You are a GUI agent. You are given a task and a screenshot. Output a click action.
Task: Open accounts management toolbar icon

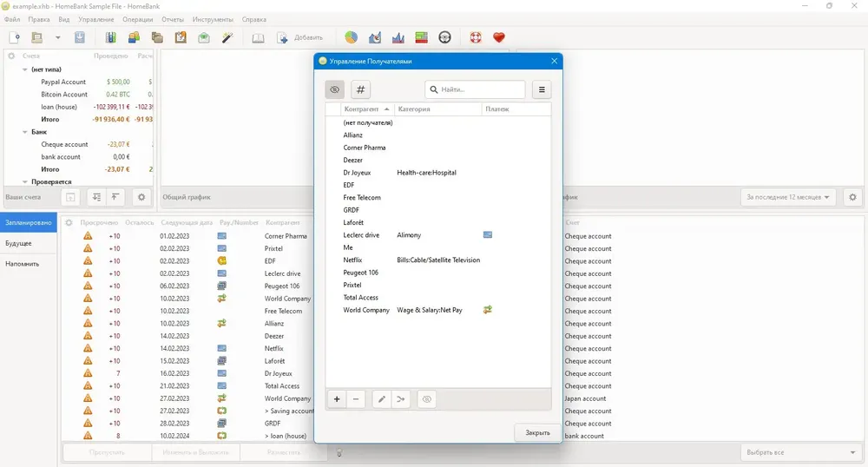[111, 37]
